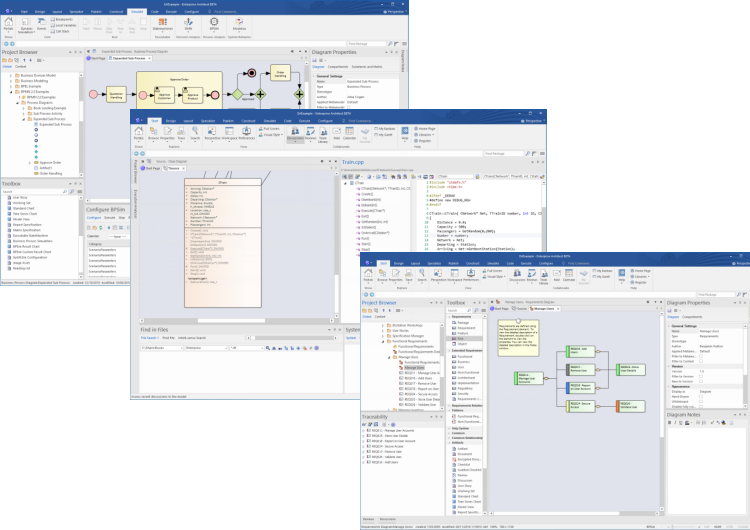750x530 pixels.
Task: Click the DMN decision analysis icon
Action: (188, 24)
